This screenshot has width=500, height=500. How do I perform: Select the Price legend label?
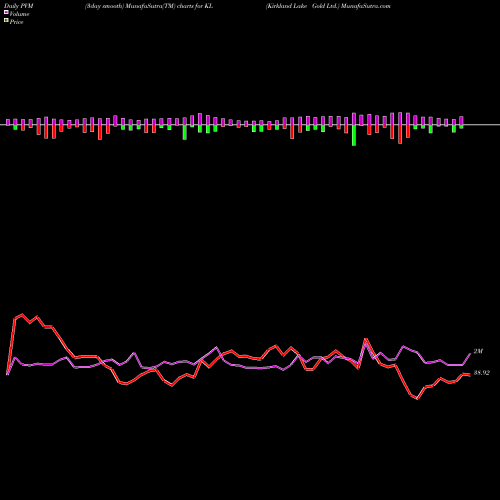point(16,22)
